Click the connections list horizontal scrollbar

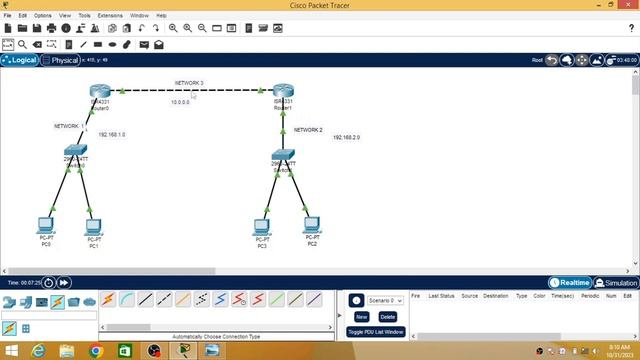tap(128, 327)
